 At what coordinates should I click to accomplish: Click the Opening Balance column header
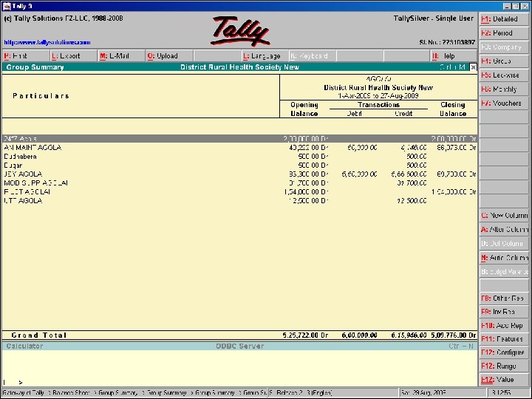coord(304,109)
